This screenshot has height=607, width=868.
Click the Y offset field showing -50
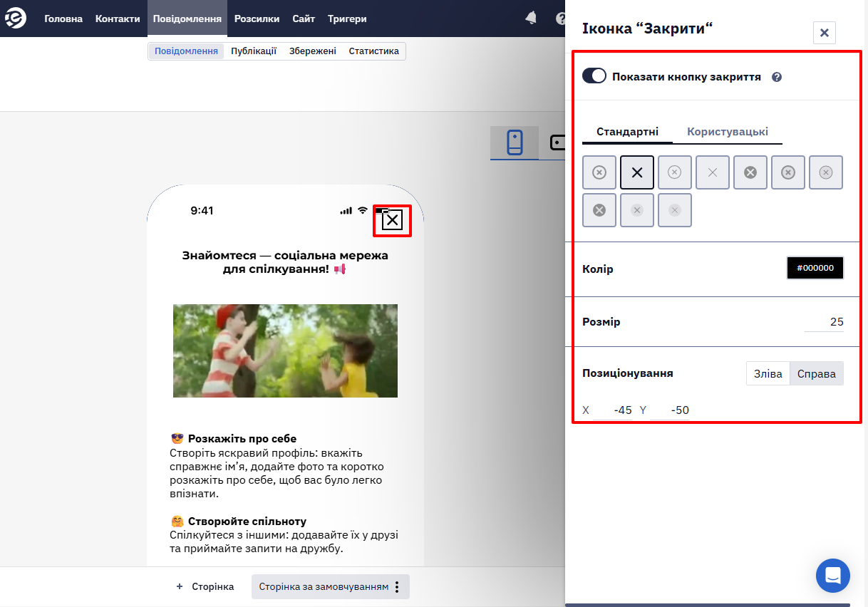tap(670, 410)
